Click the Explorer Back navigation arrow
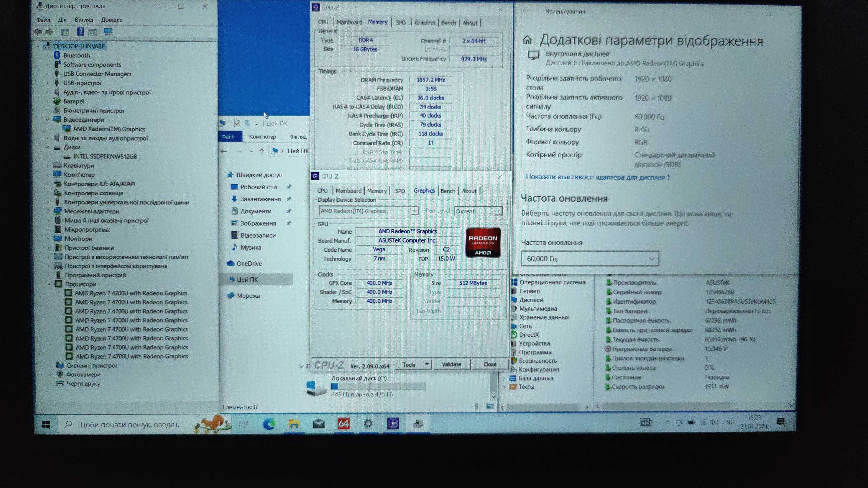Viewport: 868px width, 488px height. click(224, 152)
